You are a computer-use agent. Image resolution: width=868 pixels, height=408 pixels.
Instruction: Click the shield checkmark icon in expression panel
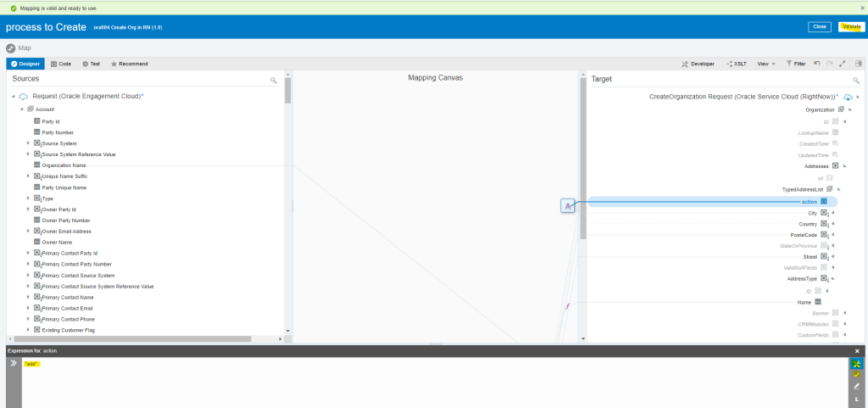point(856,374)
